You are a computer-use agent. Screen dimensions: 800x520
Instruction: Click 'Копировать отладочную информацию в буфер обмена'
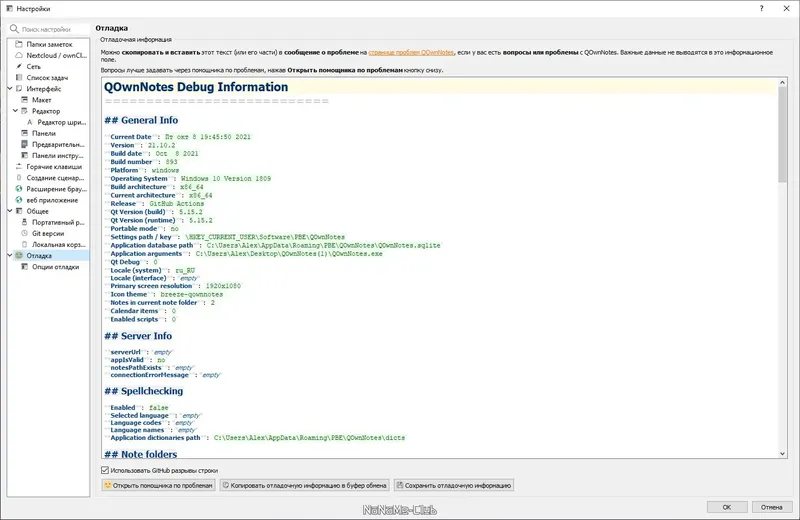305,485
